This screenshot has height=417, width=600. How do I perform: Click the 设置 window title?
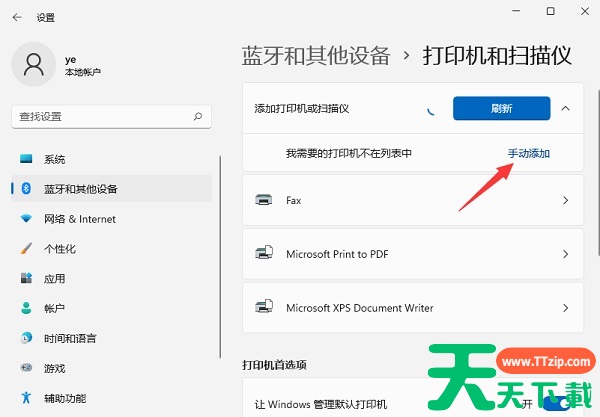coord(46,18)
